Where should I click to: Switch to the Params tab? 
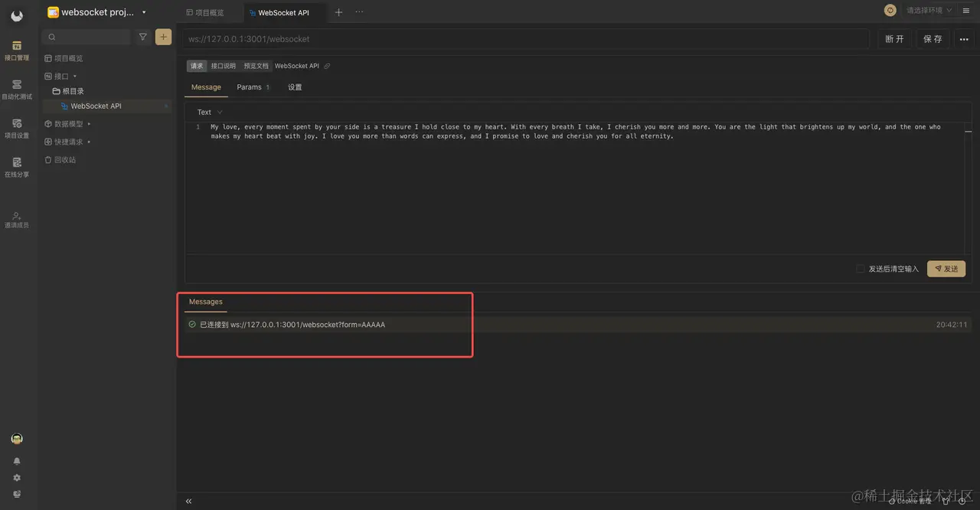coord(249,87)
